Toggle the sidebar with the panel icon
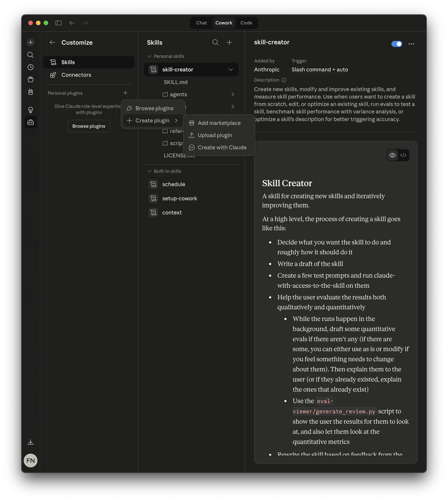The height and width of the screenshot is (501, 448). (59, 23)
